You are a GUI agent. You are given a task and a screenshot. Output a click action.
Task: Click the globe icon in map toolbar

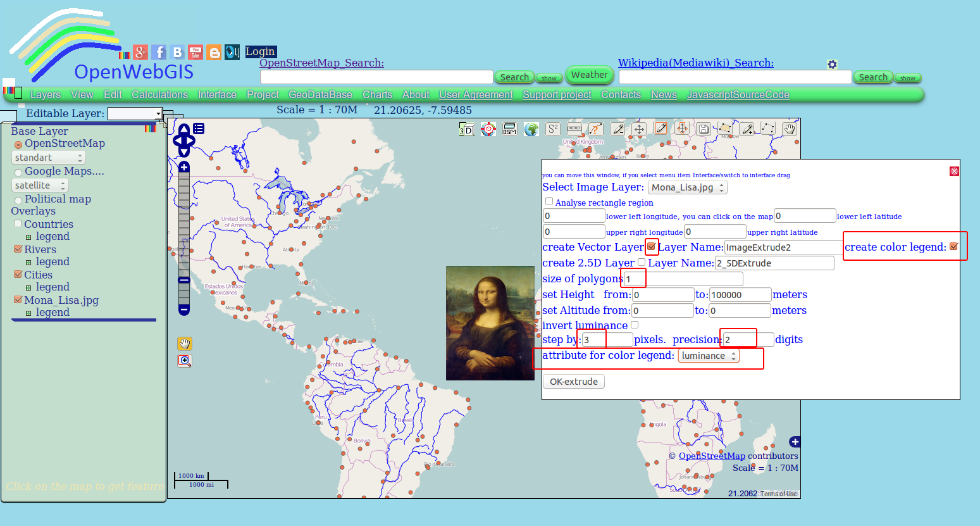click(x=531, y=130)
